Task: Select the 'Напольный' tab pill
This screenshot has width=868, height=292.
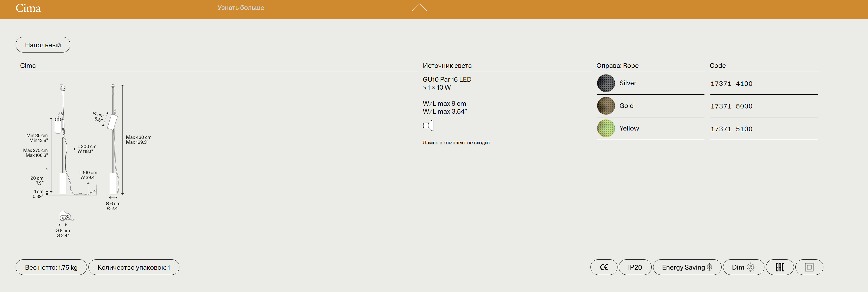Action: [x=43, y=45]
